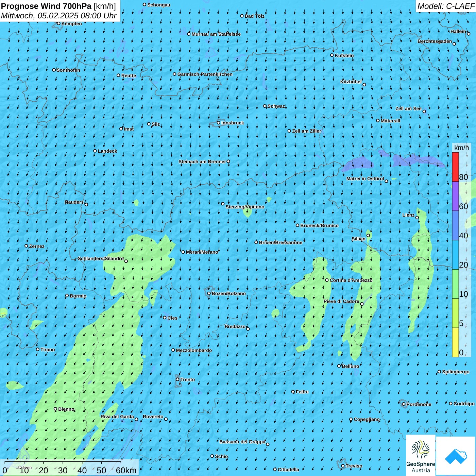This screenshot has width=476, height=476.
Task: Click the Cles label
Action: click(173, 318)
